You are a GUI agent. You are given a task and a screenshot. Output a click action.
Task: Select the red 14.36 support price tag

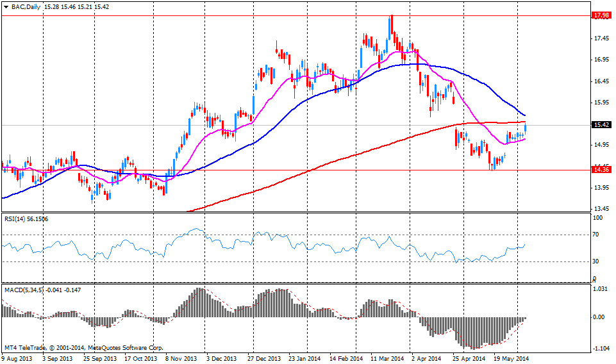click(600, 170)
